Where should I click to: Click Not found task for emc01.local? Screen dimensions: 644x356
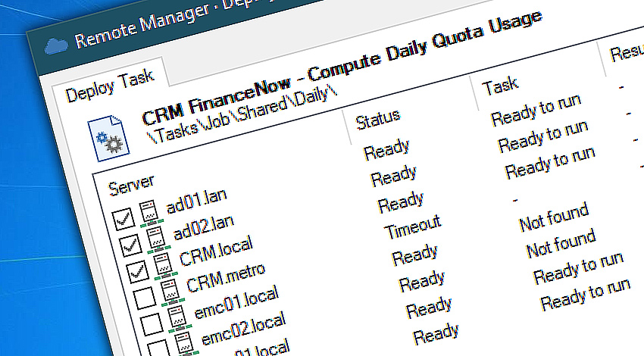tap(554, 217)
